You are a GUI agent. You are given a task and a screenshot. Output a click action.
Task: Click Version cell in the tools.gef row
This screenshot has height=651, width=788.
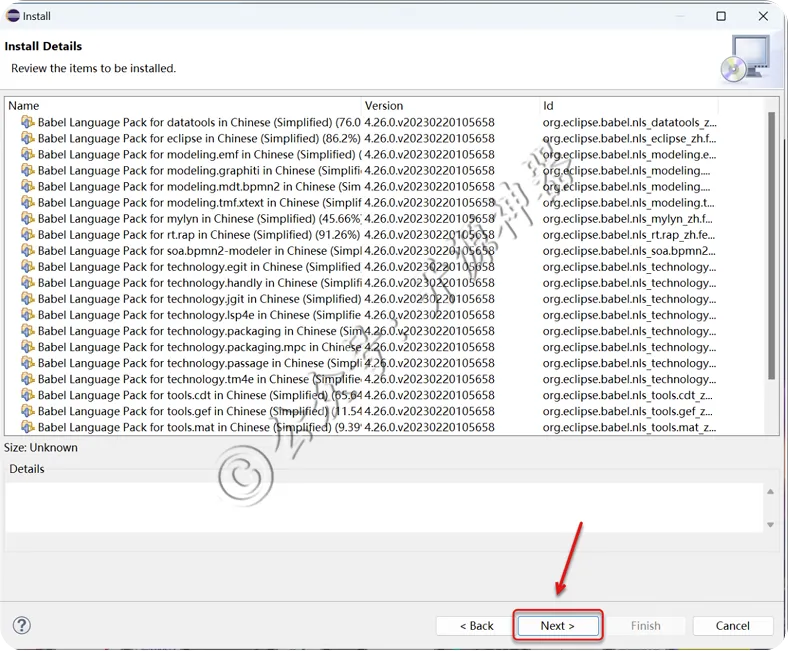(x=430, y=412)
